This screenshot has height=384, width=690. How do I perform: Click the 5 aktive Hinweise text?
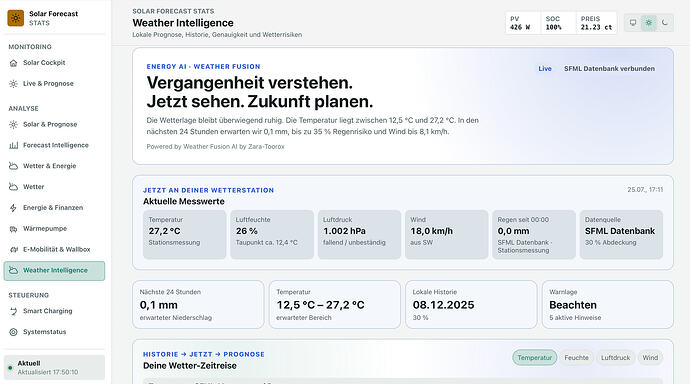point(575,318)
